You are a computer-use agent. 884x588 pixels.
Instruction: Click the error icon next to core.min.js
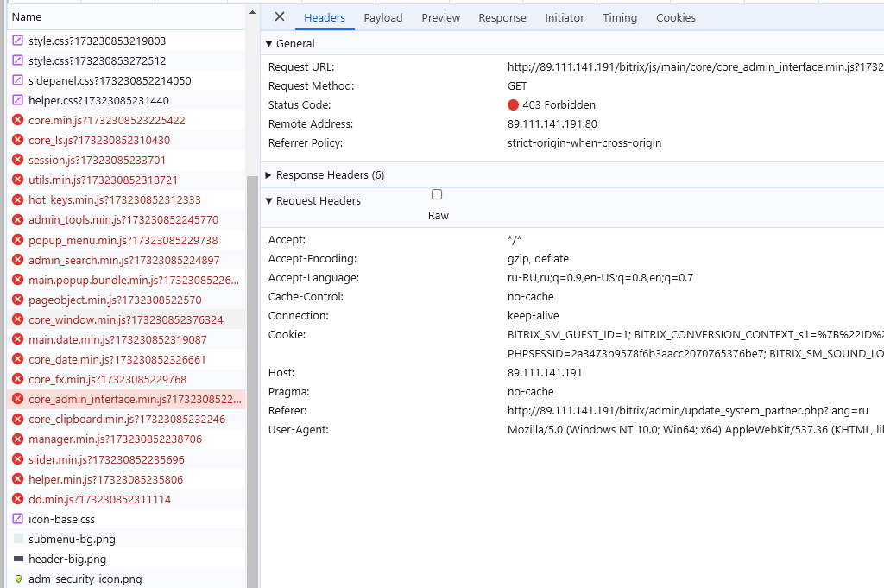coord(18,120)
